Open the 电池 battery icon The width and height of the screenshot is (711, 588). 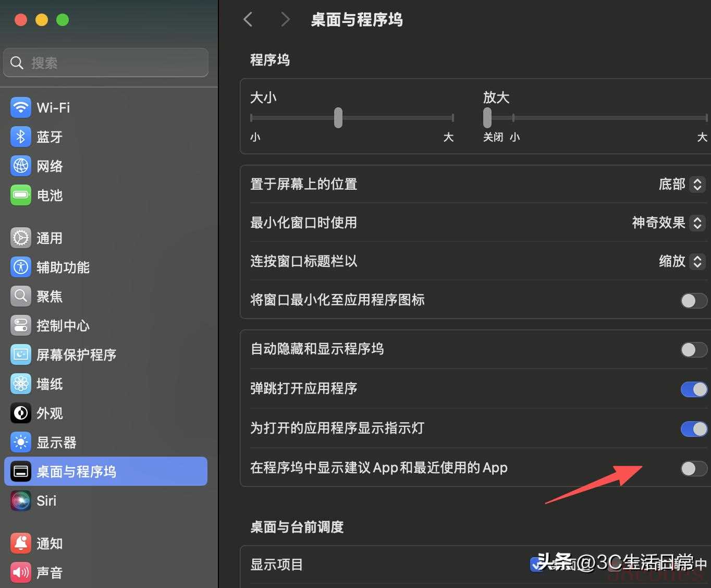[21, 195]
